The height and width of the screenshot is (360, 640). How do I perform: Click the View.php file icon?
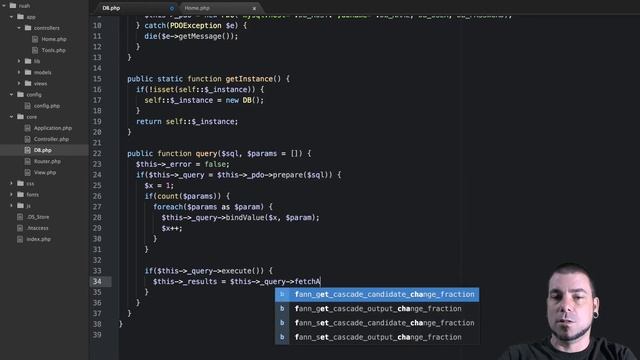click(x=27, y=173)
